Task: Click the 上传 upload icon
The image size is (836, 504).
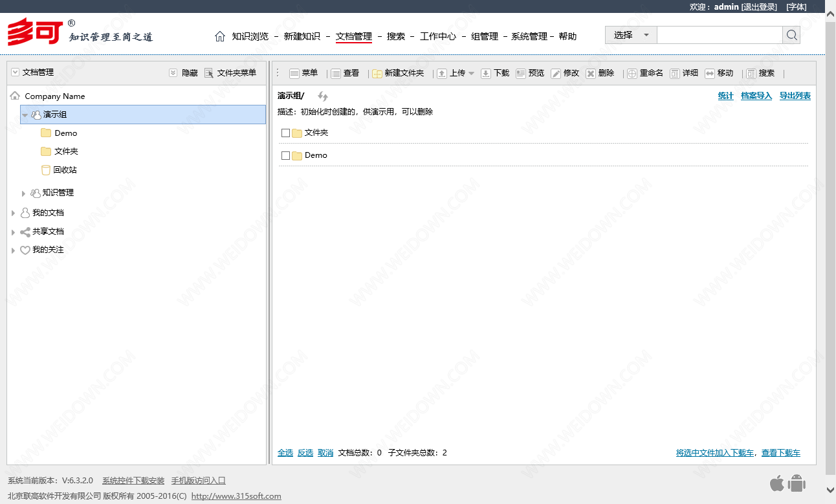Action: (x=442, y=74)
